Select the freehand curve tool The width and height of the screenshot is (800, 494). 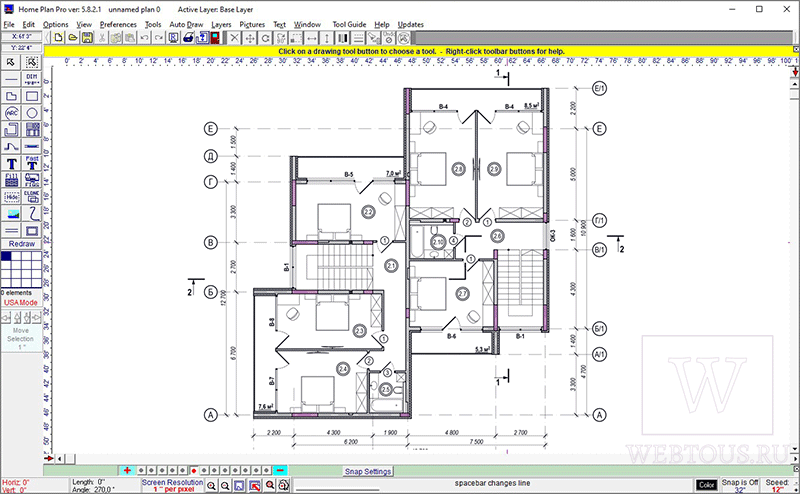click(x=32, y=213)
